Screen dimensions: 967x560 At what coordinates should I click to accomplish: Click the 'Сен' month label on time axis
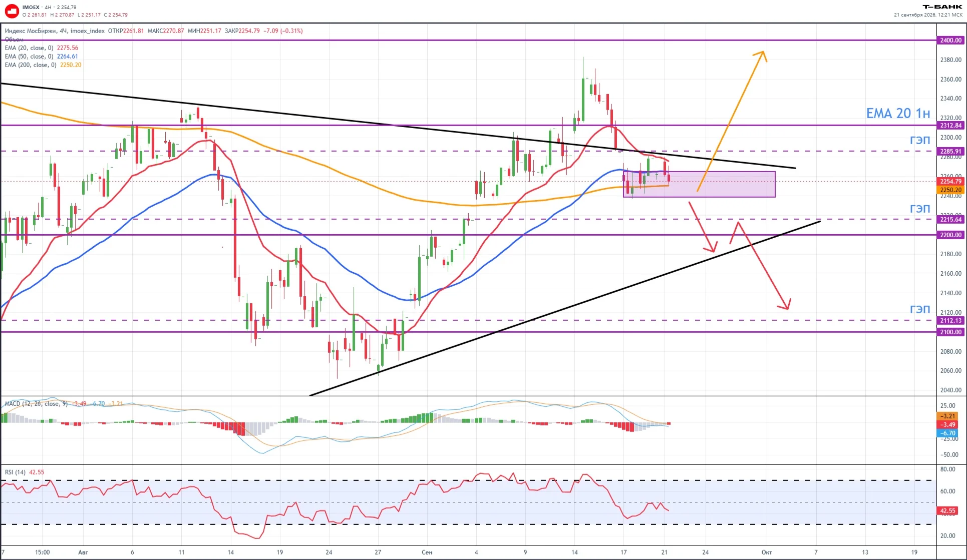pos(427,552)
